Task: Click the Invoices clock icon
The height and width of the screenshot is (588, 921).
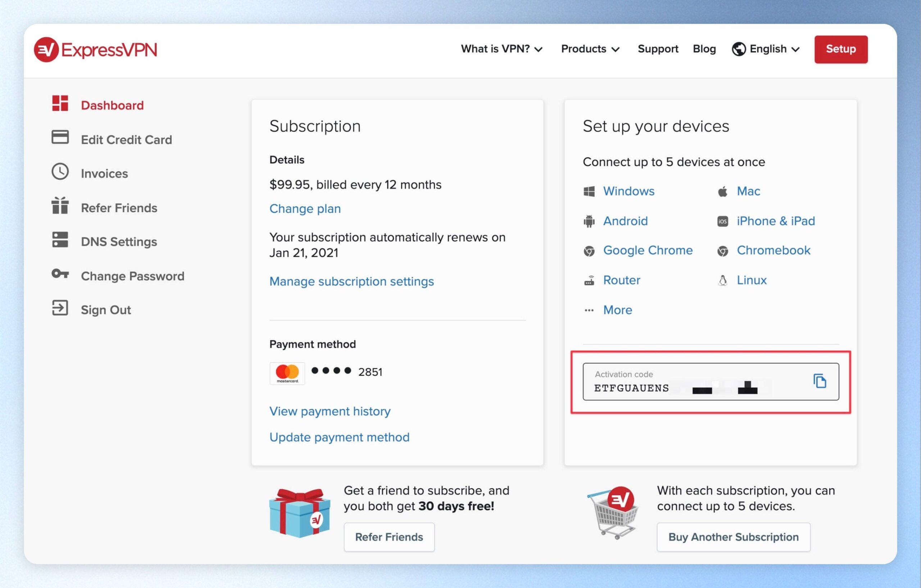Action: pos(60,172)
